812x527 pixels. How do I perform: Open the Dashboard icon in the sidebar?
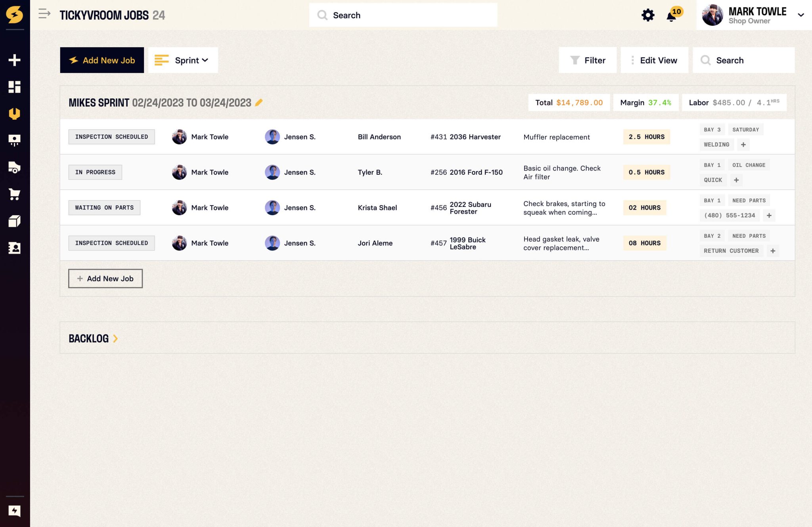coord(15,87)
